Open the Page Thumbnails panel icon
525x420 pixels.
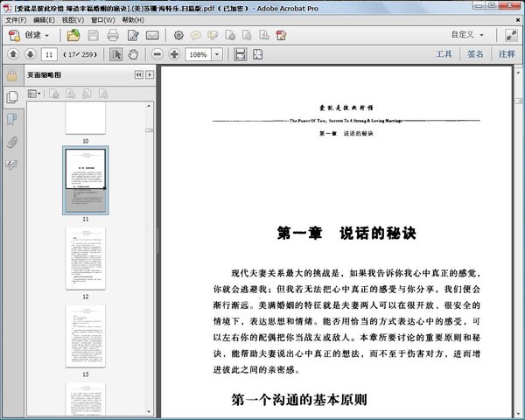pyautogui.click(x=12, y=97)
